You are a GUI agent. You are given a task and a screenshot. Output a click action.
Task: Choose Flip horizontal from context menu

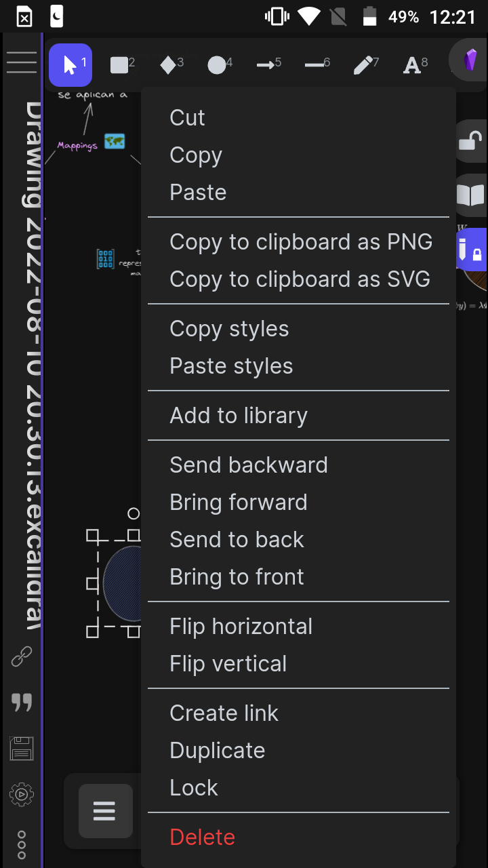(241, 626)
